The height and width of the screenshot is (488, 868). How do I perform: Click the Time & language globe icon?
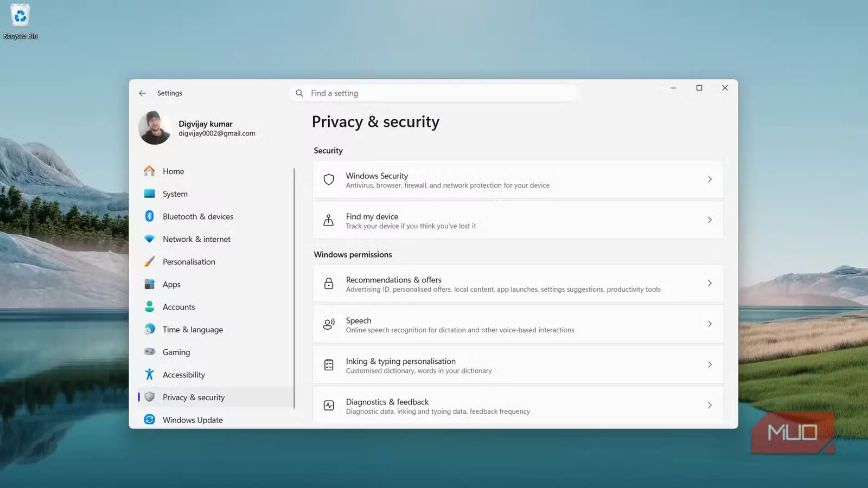point(149,329)
